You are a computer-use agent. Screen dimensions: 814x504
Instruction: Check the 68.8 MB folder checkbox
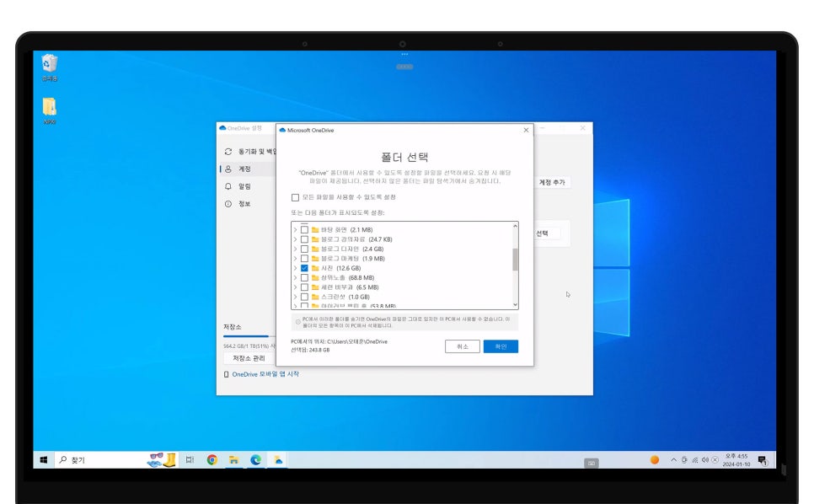(x=305, y=277)
